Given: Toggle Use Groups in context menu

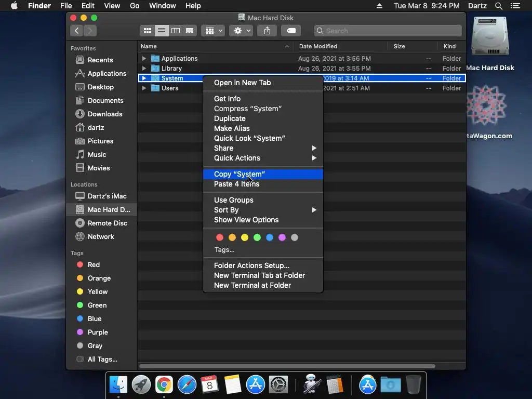Looking at the screenshot, I should (x=263, y=200).
